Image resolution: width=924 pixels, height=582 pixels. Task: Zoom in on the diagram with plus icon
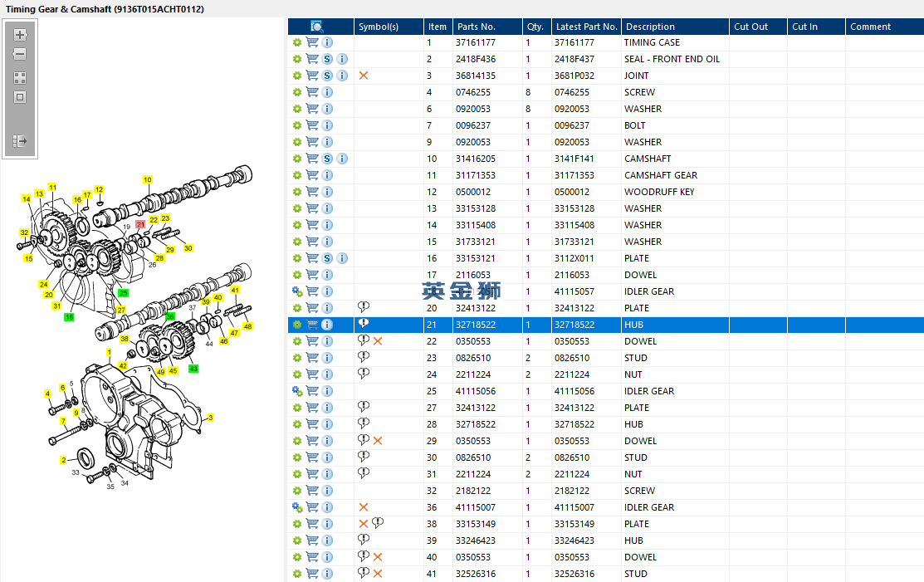[20, 35]
